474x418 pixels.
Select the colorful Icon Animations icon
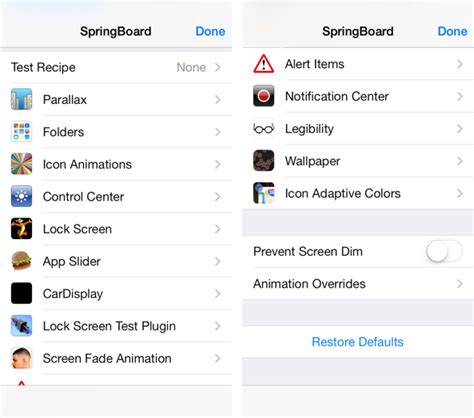point(21,164)
